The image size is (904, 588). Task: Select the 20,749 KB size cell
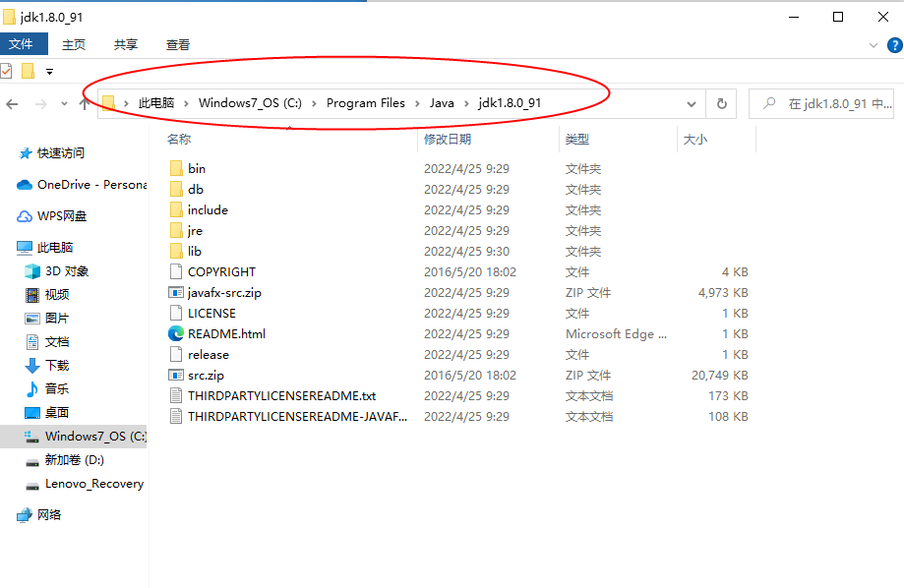[x=719, y=376]
